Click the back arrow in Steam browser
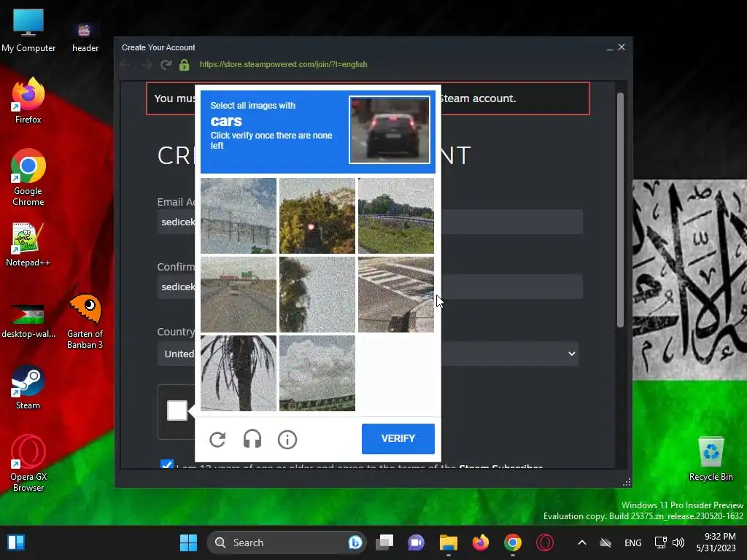This screenshot has height=560, width=747. coord(125,64)
